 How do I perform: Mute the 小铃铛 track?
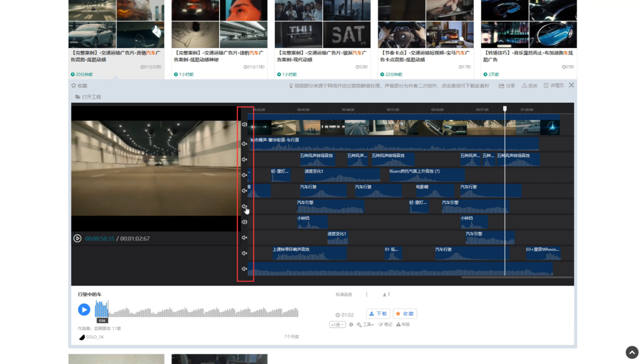tap(244, 222)
